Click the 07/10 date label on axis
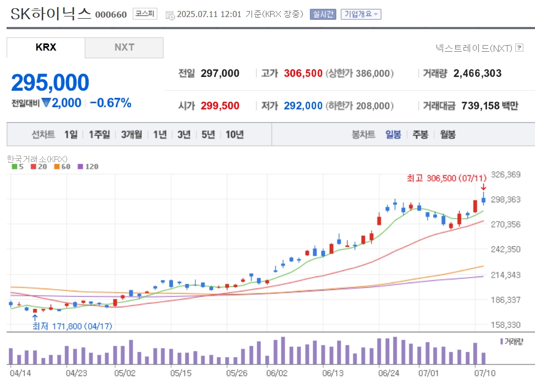The image size is (535, 392). point(485,373)
